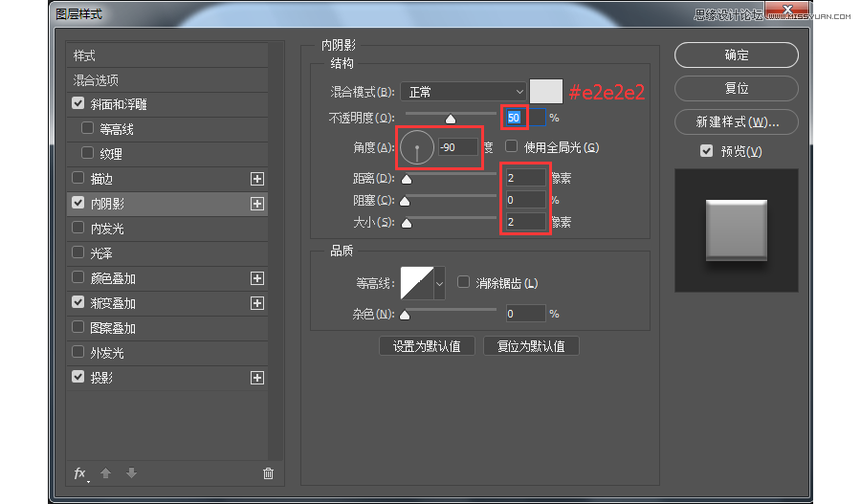Click 设置为默认值 button
This screenshot has width=861, height=504.
(427, 346)
